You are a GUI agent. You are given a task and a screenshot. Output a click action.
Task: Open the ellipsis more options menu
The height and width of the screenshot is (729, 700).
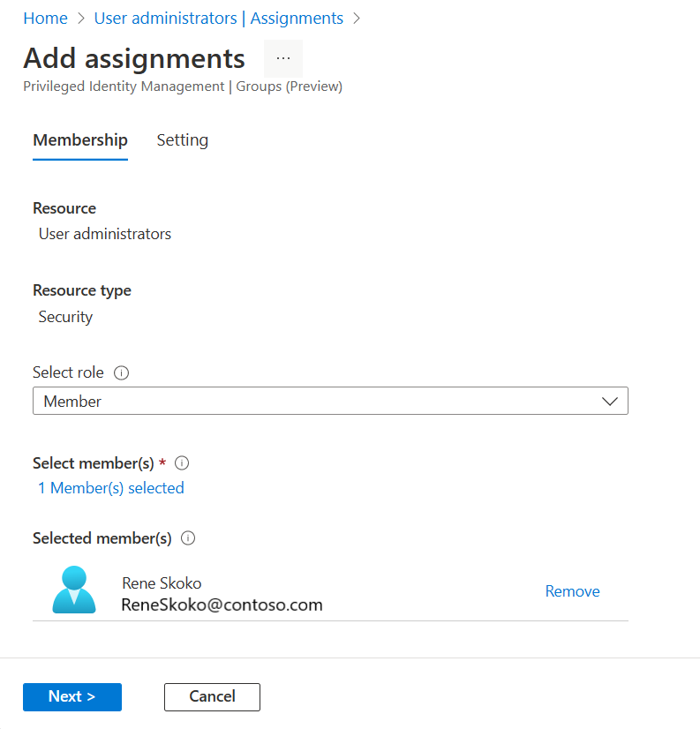[x=283, y=58]
